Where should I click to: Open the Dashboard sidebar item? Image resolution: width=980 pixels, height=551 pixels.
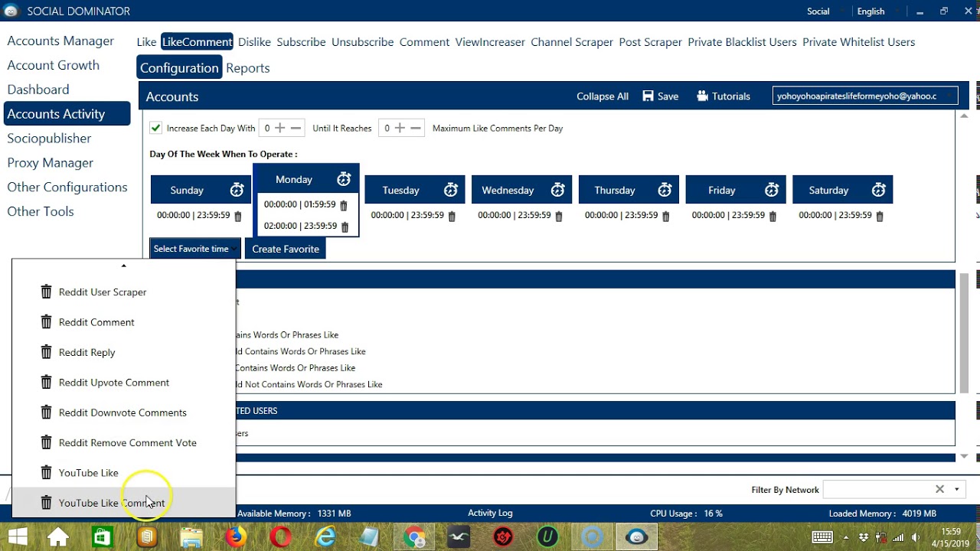pyautogui.click(x=38, y=90)
